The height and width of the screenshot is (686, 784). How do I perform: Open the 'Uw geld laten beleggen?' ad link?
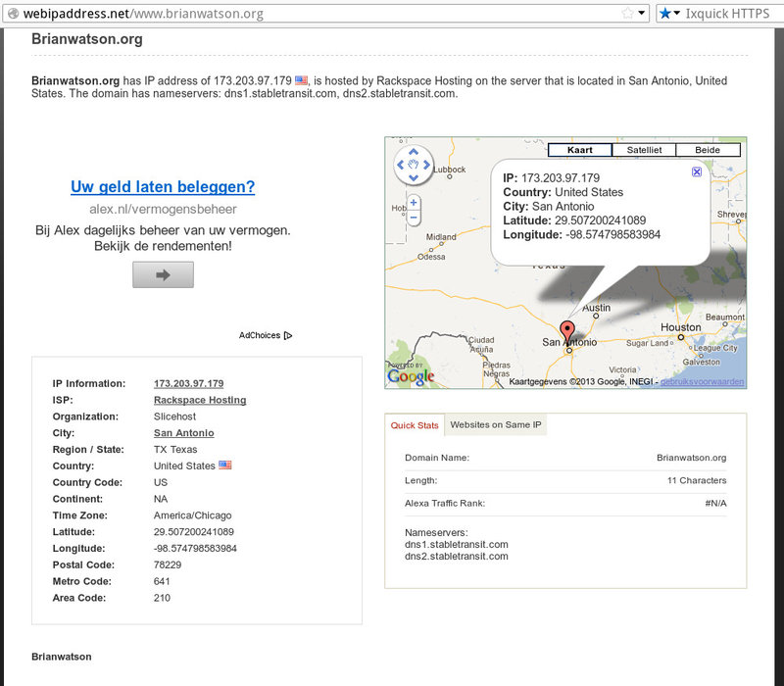pos(163,186)
